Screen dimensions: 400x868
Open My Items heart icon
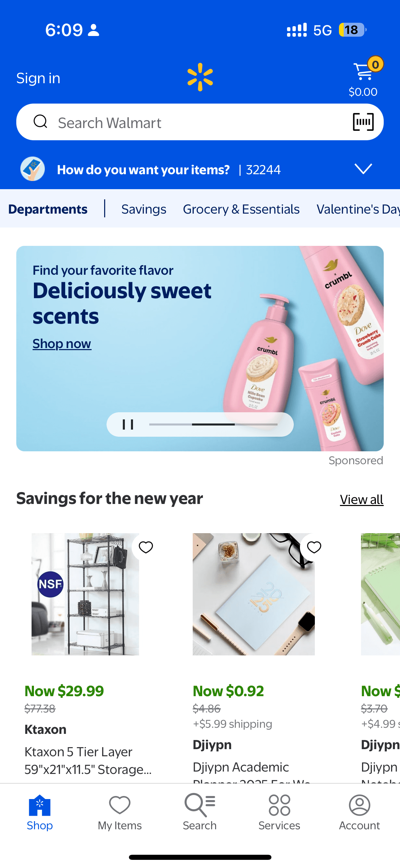pyautogui.click(x=120, y=805)
